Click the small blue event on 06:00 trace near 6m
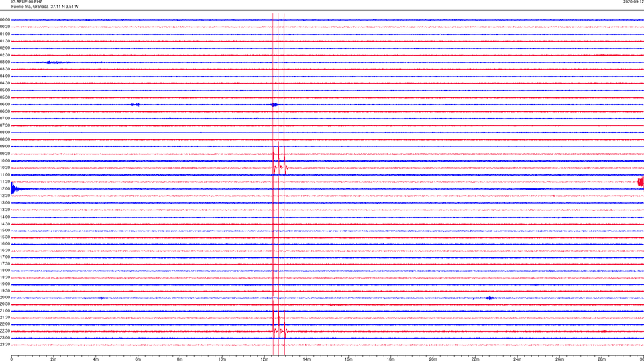This screenshot has width=644, height=362. click(136, 105)
